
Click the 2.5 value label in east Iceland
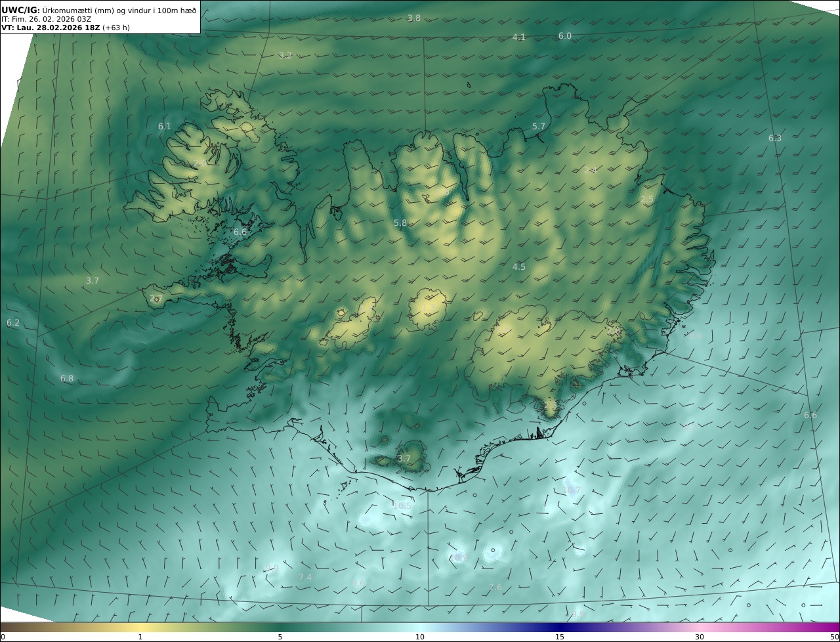pyautogui.click(x=647, y=199)
